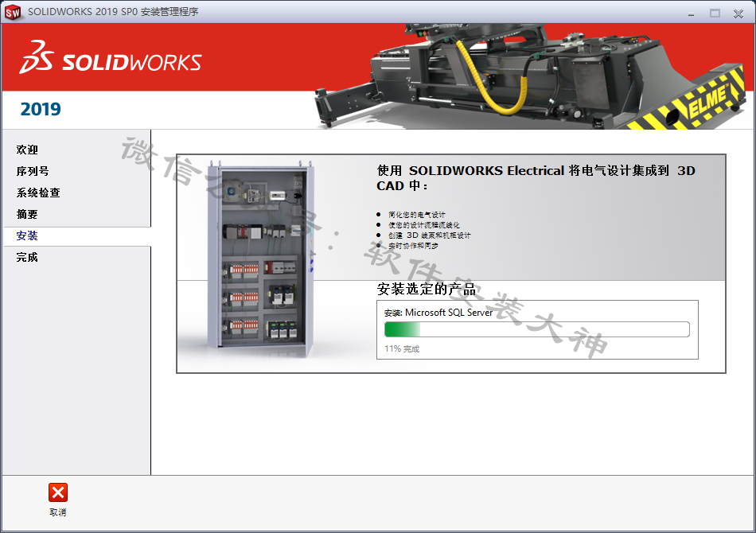Click the SOLIDWORKS Electrical headline text
Image resolution: width=756 pixels, height=533 pixels.
536,178
